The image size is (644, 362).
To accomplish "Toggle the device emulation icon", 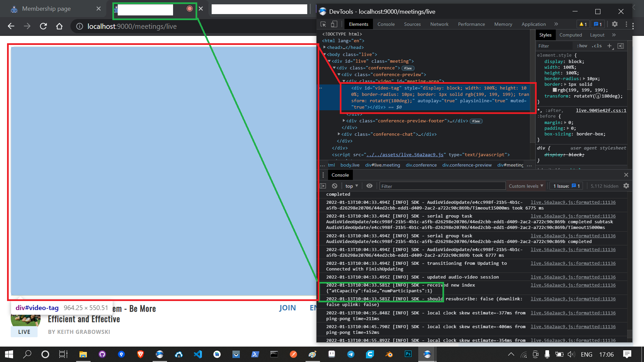I will point(334,24).
